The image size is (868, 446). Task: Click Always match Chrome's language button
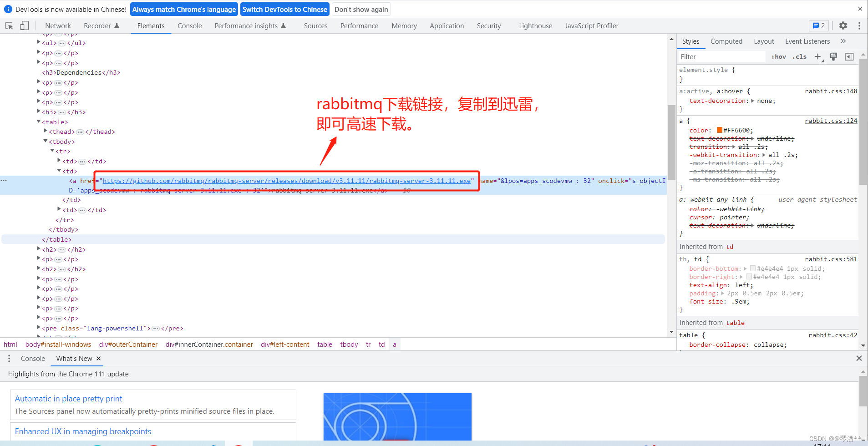tap(184, 9)
